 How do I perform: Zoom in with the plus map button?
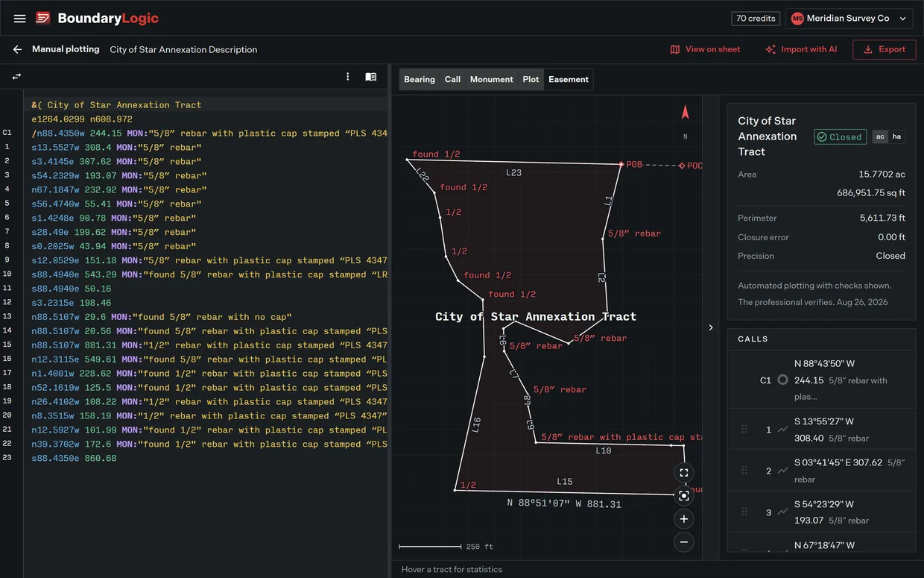pyautogui.click(x=684, y=519)
